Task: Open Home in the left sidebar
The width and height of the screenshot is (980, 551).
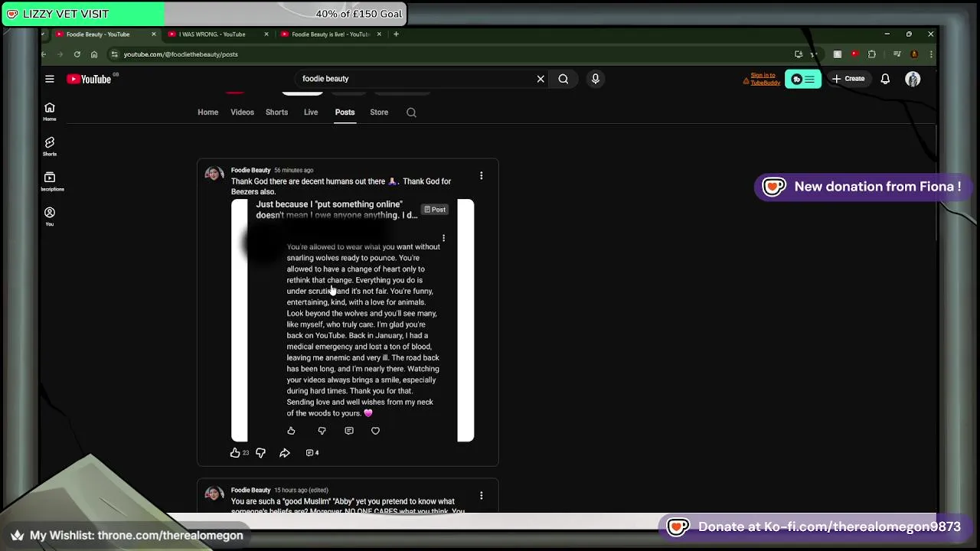Action: tap(50, 111)
